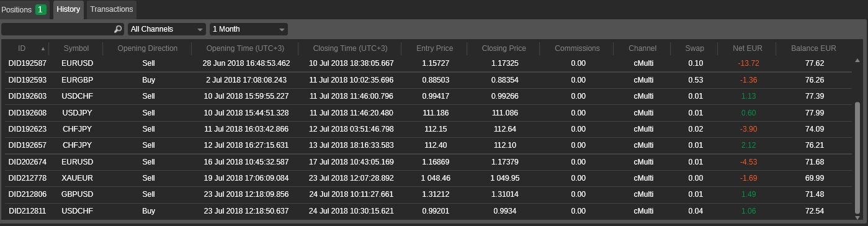Screen dimensions: 868x226
Task: Click the search magnifier icon
Action: (x=118, y=29)
